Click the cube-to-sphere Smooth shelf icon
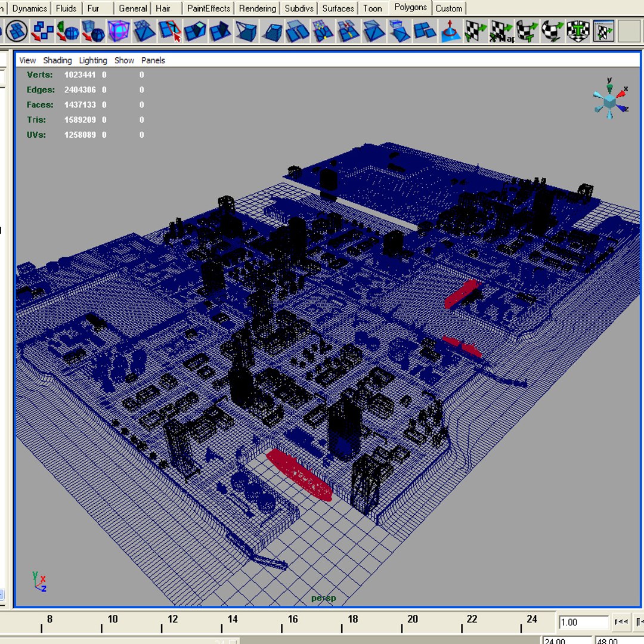Screen dimensions: 644x644 (93, 31)
